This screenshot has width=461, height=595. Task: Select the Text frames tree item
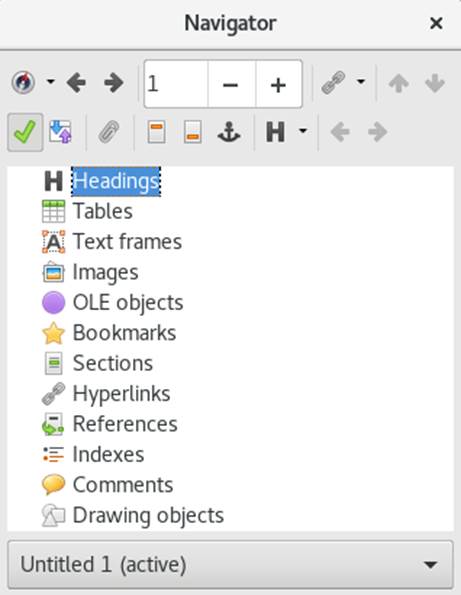point(127,241)
